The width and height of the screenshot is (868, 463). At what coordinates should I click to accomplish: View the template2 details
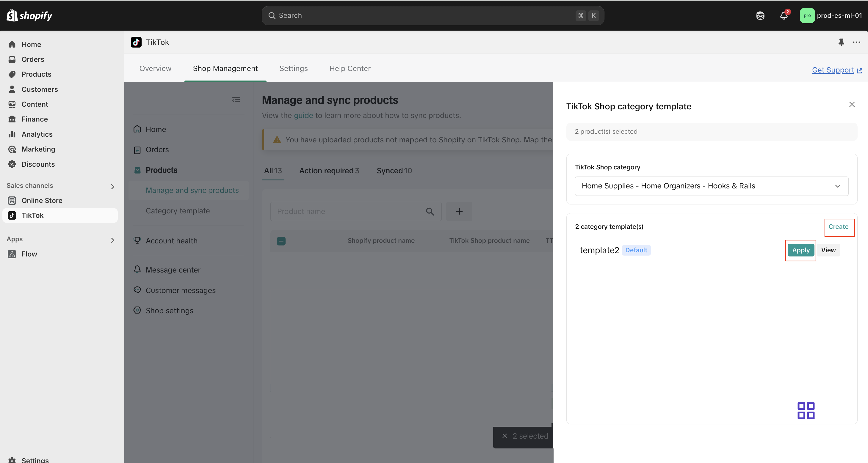coord(828,250)
